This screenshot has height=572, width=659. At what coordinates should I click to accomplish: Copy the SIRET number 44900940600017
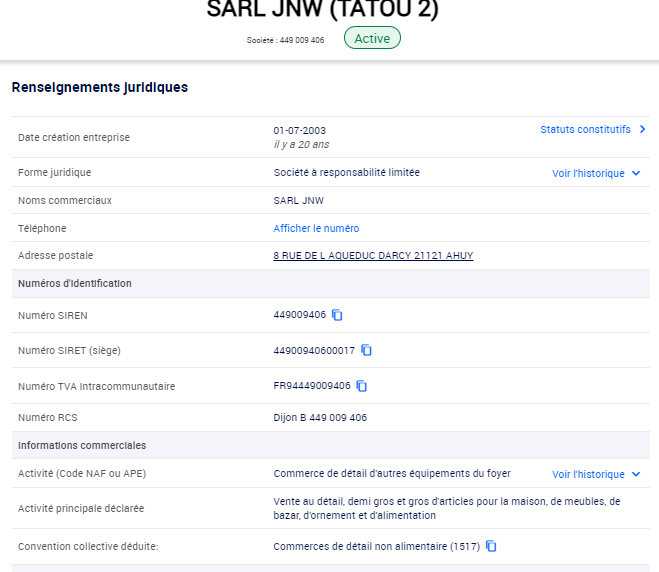(x=366, y=350)
